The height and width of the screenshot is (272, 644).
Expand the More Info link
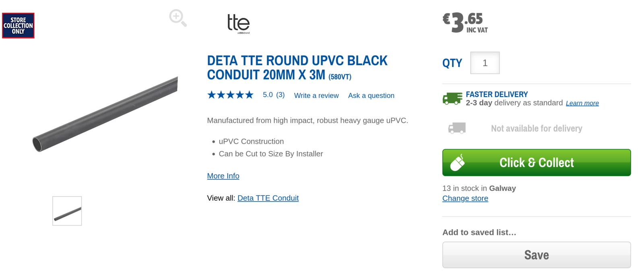point(223,176)
